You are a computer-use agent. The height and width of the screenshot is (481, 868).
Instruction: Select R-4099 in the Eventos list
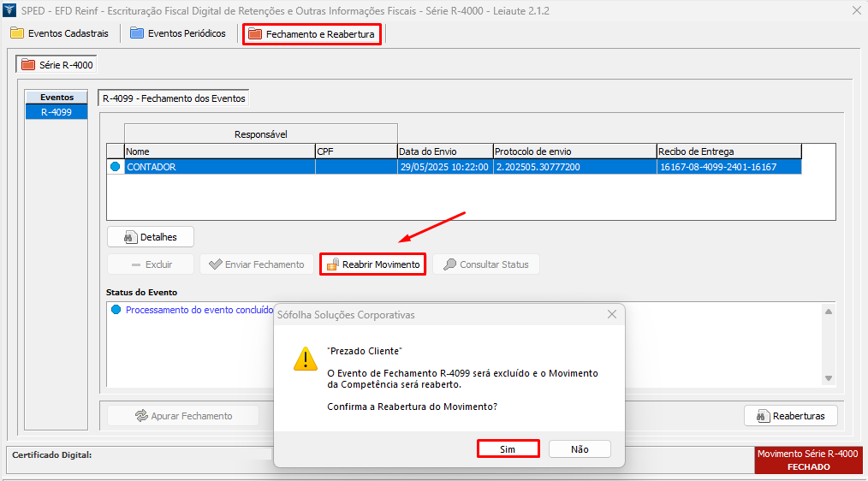[x=56, y=112]
